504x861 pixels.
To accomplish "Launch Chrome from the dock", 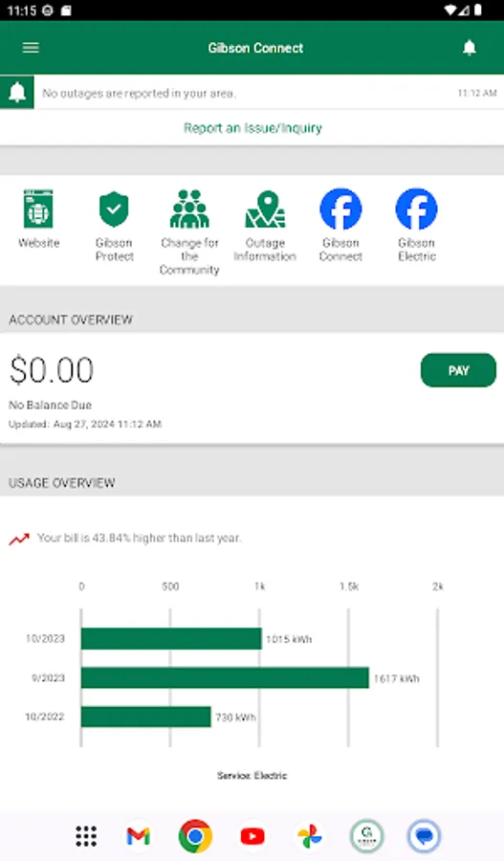I will [195, 836].
